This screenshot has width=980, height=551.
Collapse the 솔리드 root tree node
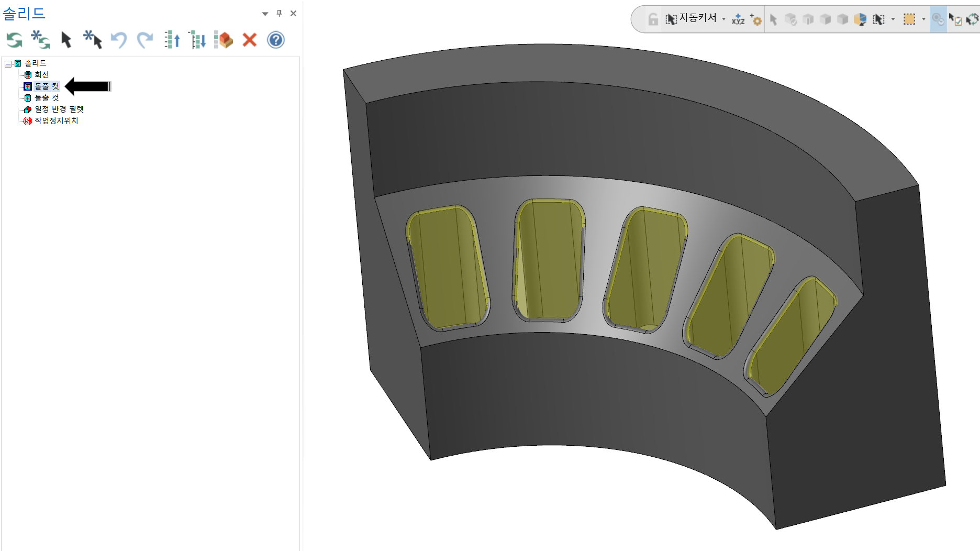click(x=8, y=63)
